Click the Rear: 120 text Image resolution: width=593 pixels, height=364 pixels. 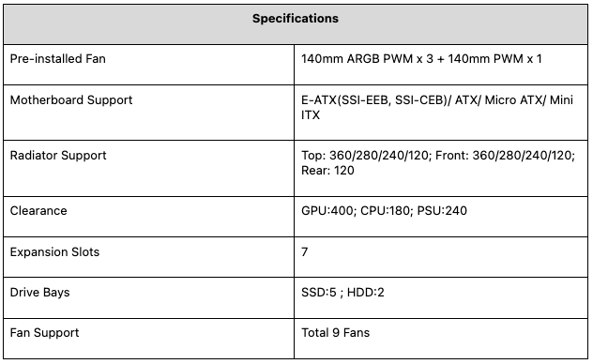(x=327, y=171)
